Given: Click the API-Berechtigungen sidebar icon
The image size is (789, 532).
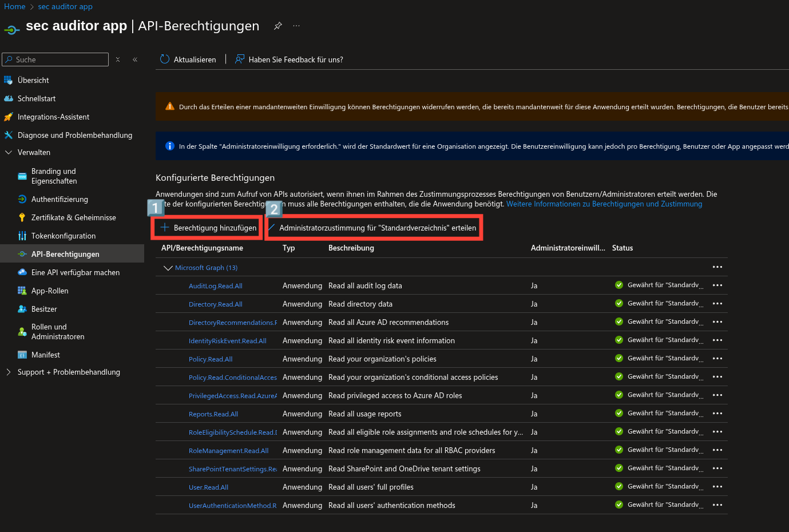Looking at the screenshot, I should coord(22,254).
